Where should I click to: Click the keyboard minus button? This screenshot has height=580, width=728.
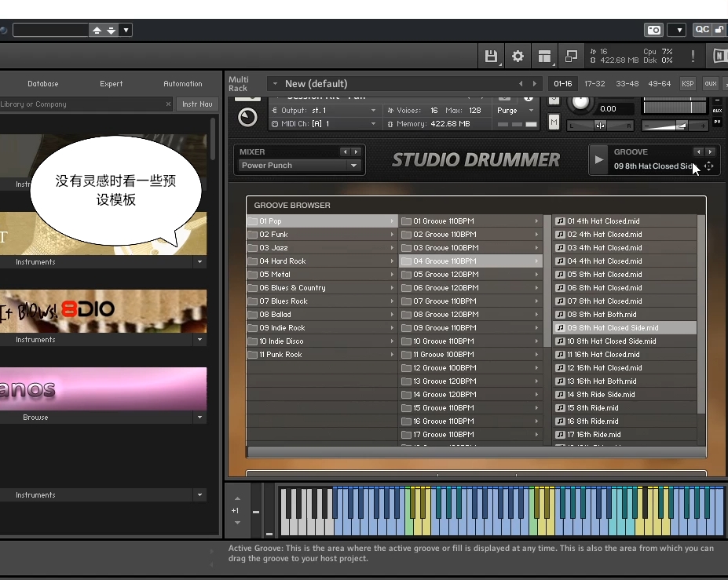256,512
